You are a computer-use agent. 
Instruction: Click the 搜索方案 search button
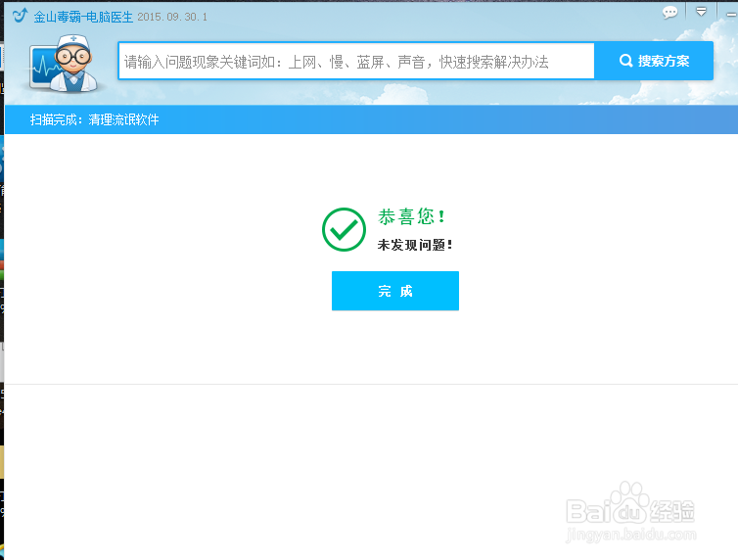coord(654,61)
